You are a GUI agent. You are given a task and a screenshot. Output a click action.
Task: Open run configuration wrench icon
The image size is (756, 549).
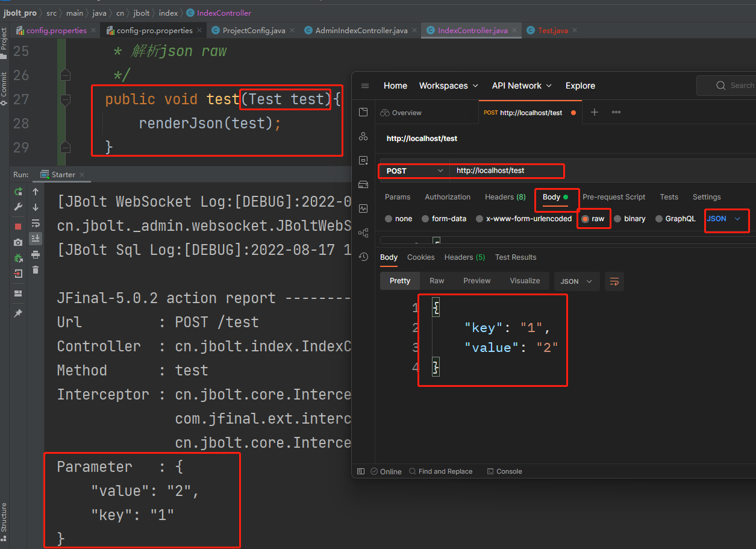18,207
